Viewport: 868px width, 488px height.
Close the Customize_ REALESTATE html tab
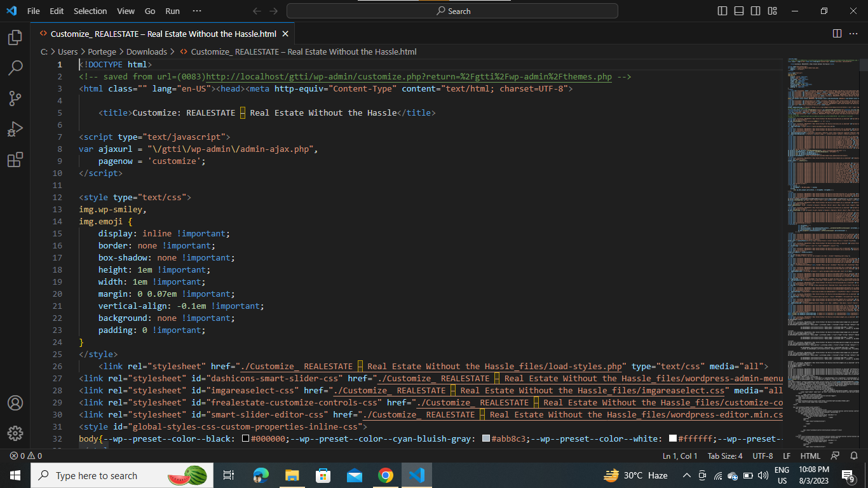285,34
